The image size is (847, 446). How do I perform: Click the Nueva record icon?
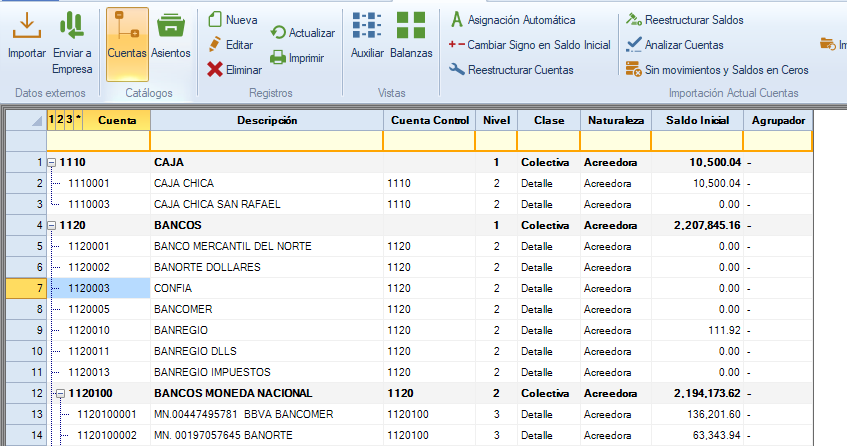pos(216,19)
